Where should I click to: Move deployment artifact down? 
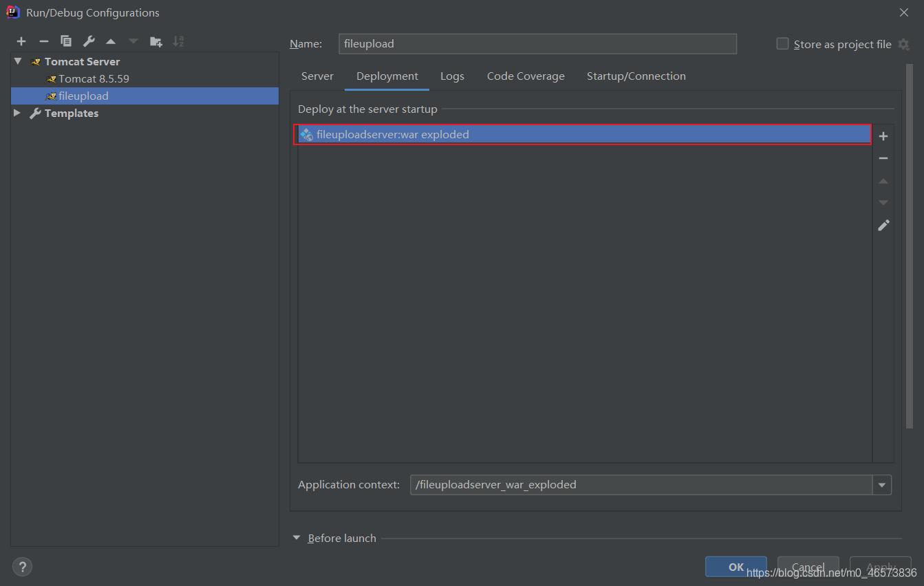[x=883, y=203]
